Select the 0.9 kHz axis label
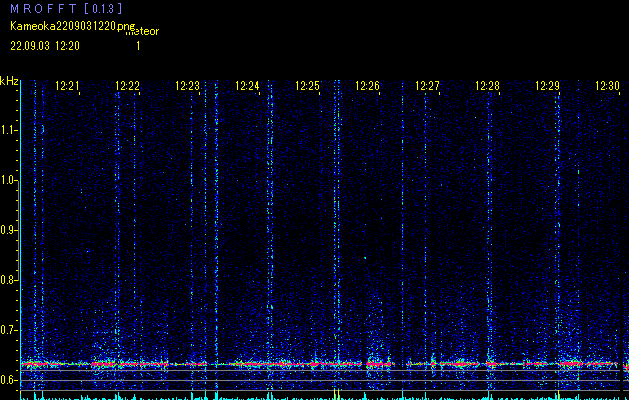This screenshot has height=400, width=629. click(x=8, y=230)
